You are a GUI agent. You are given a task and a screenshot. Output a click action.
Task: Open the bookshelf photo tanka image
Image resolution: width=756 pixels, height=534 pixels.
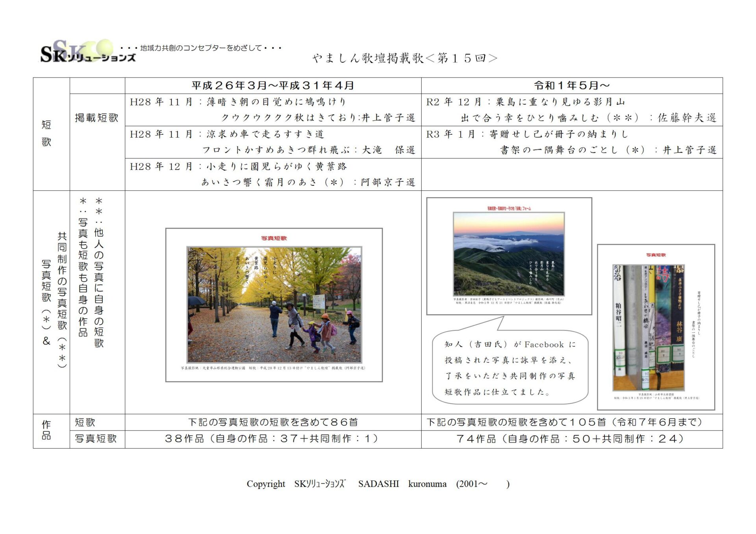pos(656,327)
